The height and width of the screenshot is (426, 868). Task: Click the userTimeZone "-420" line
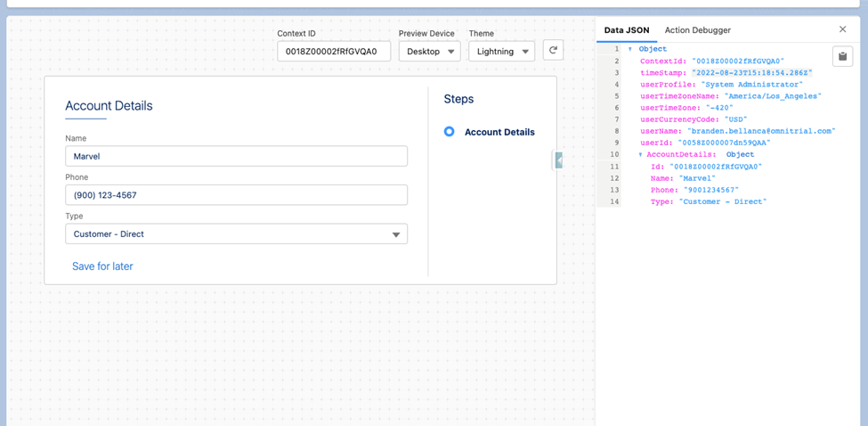pos(687,108)
